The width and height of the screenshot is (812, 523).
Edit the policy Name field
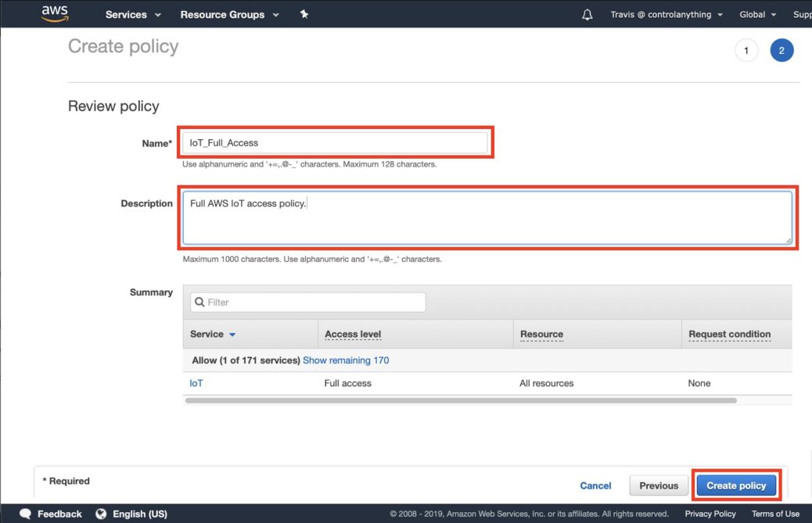click(335, 142)
